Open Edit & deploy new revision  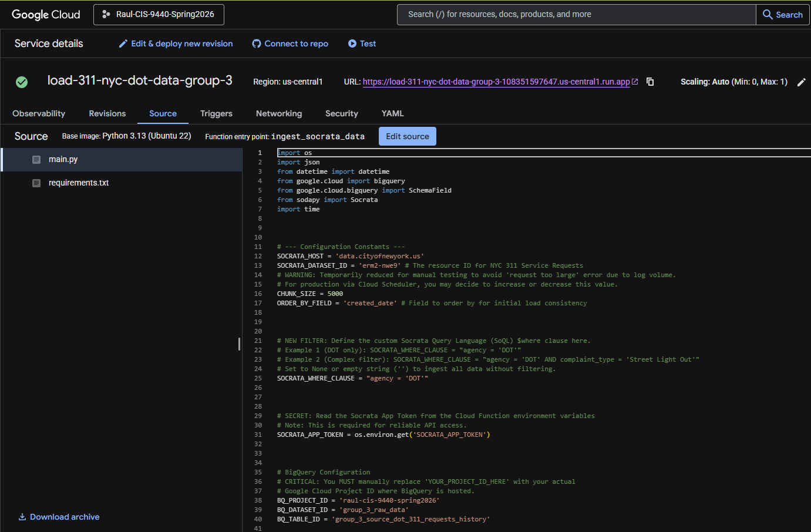coord(176,43)
